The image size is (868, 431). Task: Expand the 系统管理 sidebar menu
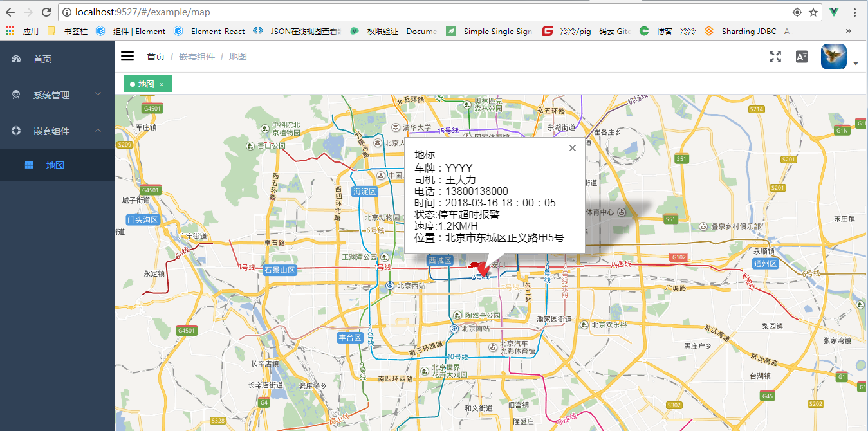(57, 95)
